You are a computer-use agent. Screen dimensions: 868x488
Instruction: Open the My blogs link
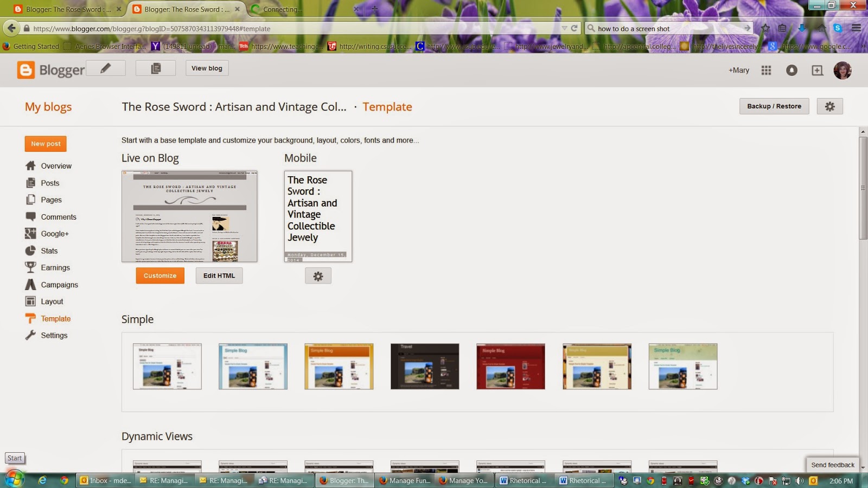48,107
